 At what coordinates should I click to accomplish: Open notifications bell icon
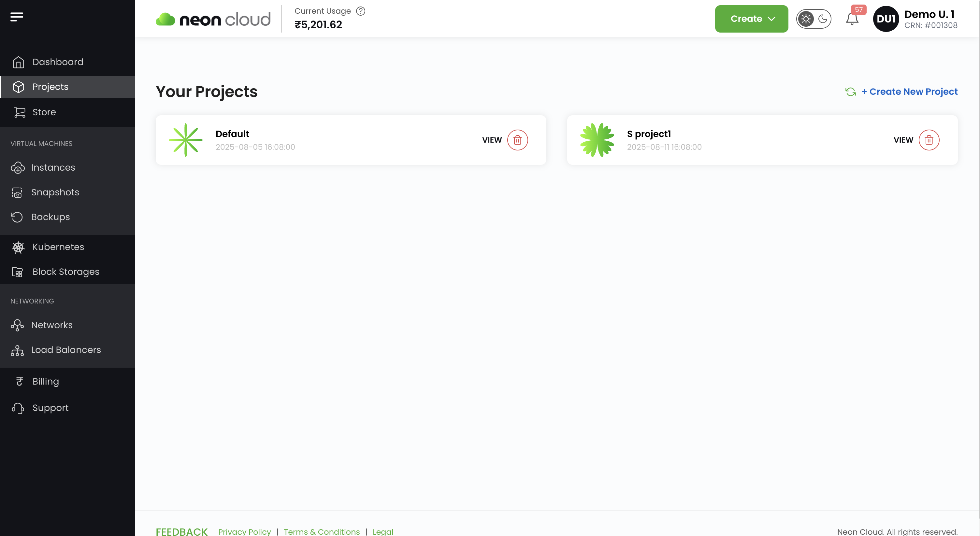(852, 19)
